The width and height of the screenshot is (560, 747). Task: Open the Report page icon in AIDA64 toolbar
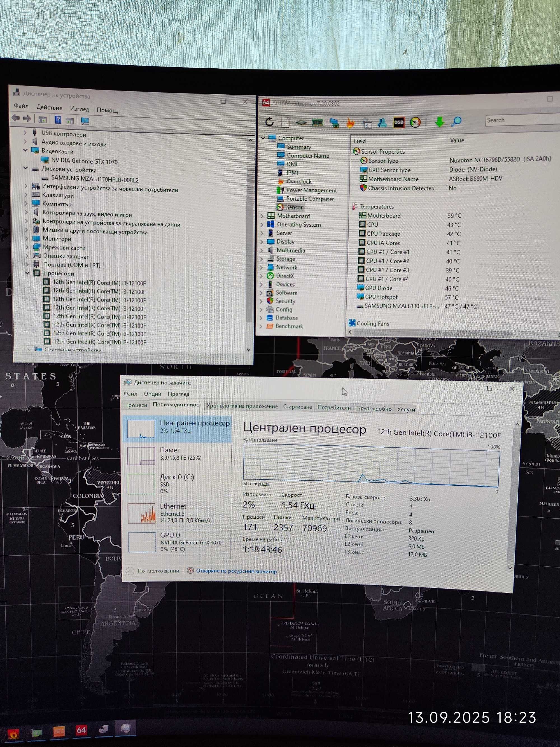tap(285, 122)
